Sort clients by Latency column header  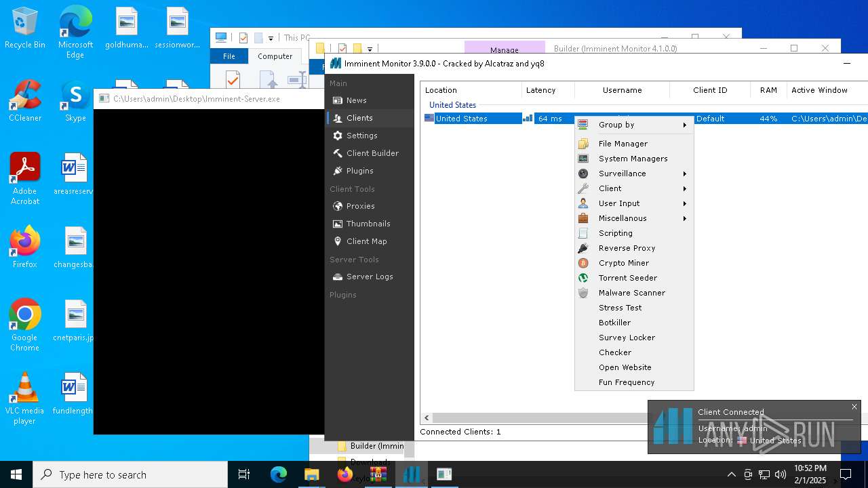[x=548, y=90]
